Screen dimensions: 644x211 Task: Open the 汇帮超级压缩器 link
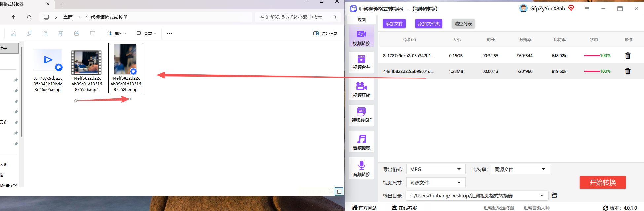499,208
